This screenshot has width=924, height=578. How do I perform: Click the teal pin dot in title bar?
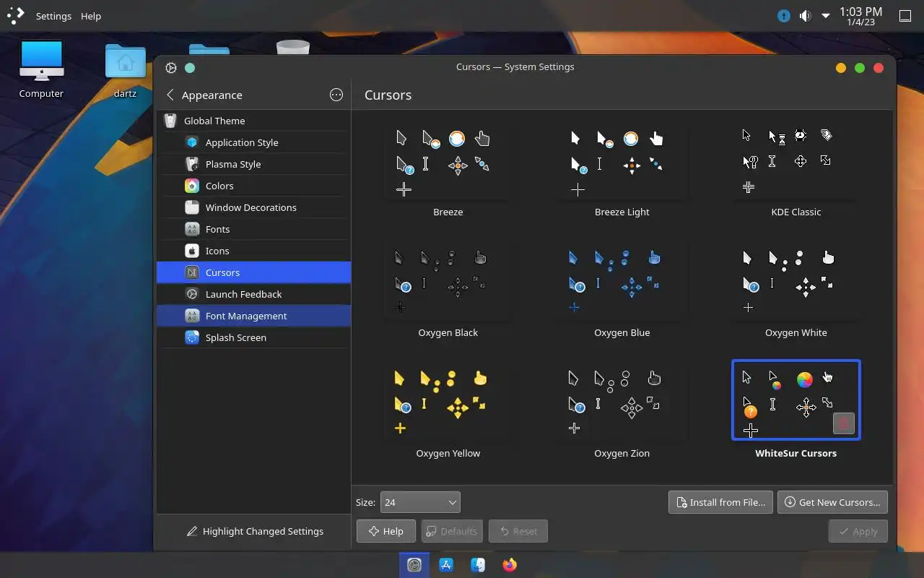tap(190, 68)
